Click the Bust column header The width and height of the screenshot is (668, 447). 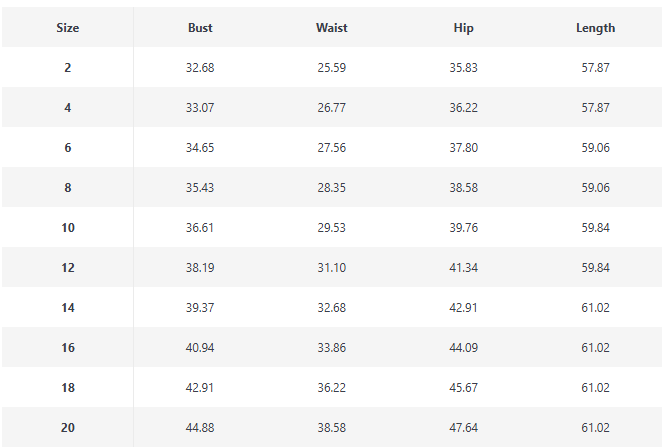click(200, 28)
